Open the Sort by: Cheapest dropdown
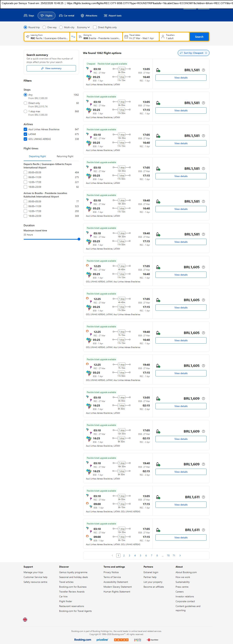Image resolution: width=233 pixels, height=644 pixels. (193, 53)
